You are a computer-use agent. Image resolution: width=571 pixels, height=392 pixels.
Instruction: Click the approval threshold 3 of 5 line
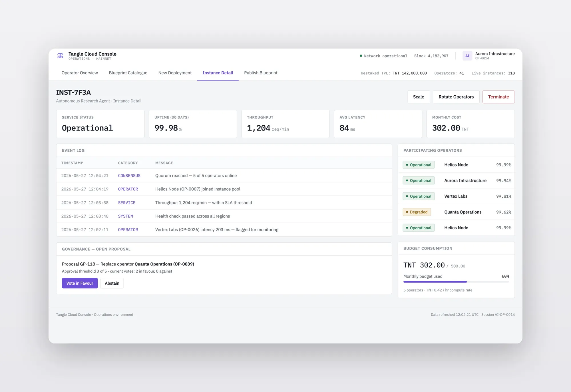117,271
